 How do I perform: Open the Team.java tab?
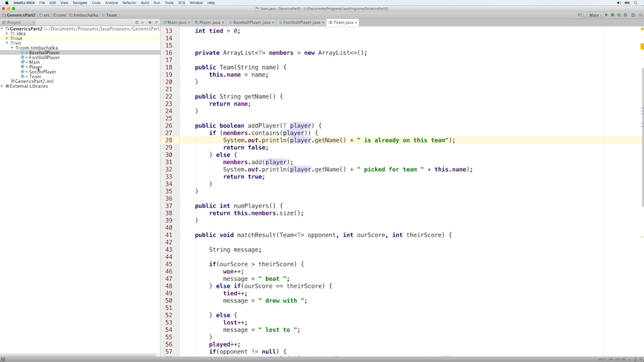coord(343,22)
